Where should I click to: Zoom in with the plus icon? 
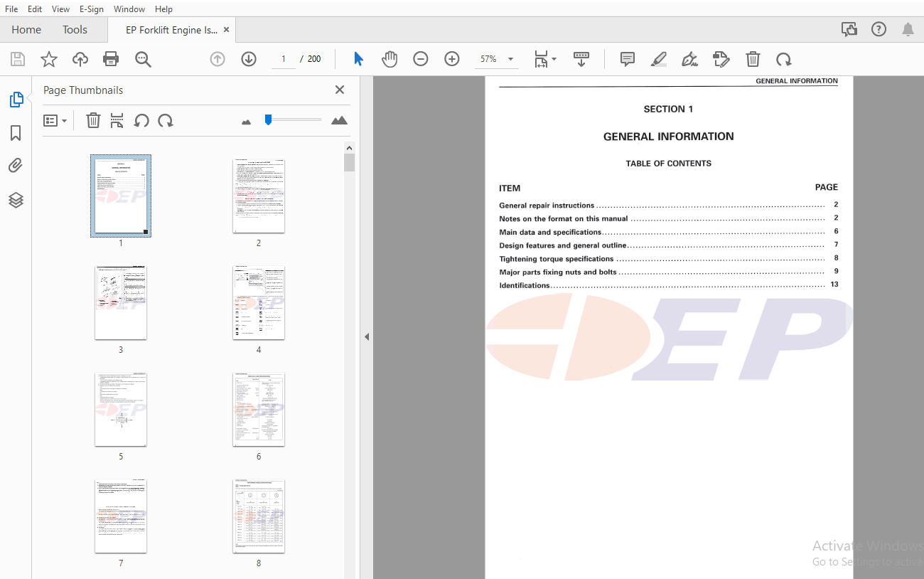pos(452,59)
